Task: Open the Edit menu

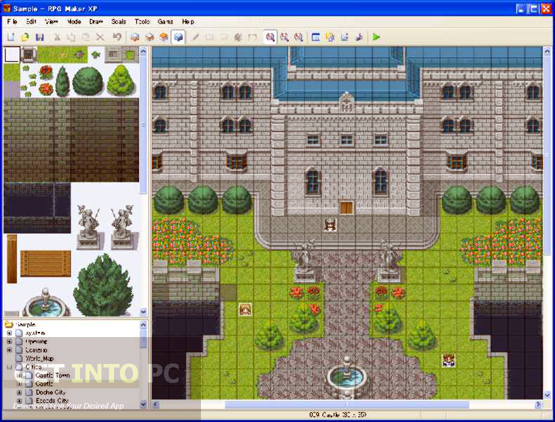Action: pos(31,22)
